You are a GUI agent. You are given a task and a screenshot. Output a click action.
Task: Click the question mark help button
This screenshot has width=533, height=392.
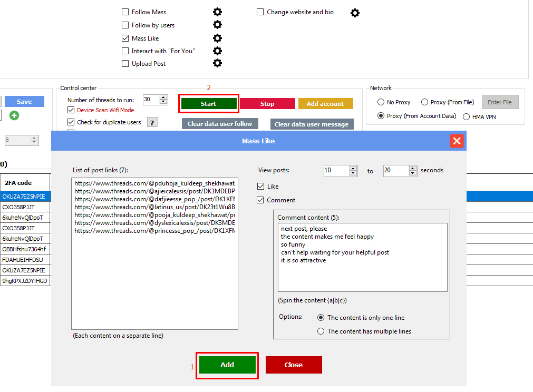[x=152, y=123]
